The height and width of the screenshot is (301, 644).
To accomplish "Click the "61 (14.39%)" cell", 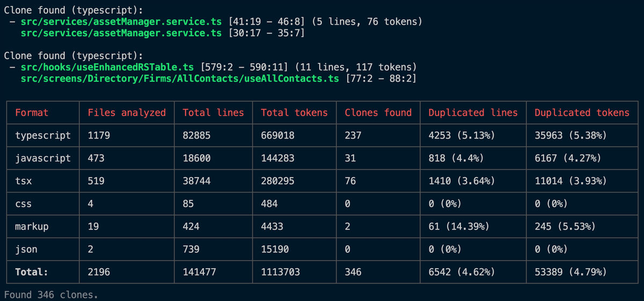I will [x=459, y=227].
